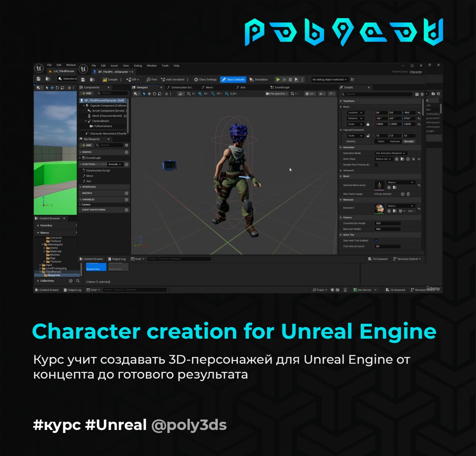Screen dimensions: 476x456
Task: Click the Stop simulation button
Action: tap(290, 80)
